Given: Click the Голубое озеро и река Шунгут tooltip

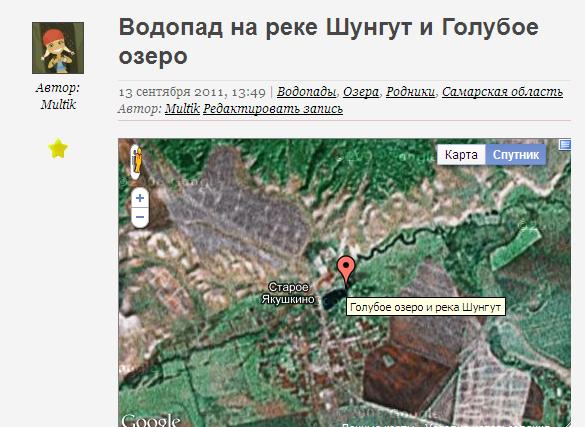Looking at the screenshot, I should pos(426,307).
